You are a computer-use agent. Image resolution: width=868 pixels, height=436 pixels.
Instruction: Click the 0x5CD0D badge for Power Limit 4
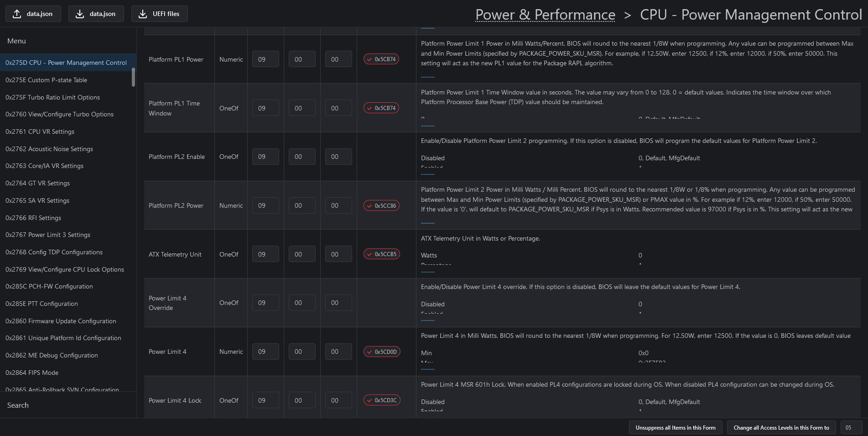point(382,352)
